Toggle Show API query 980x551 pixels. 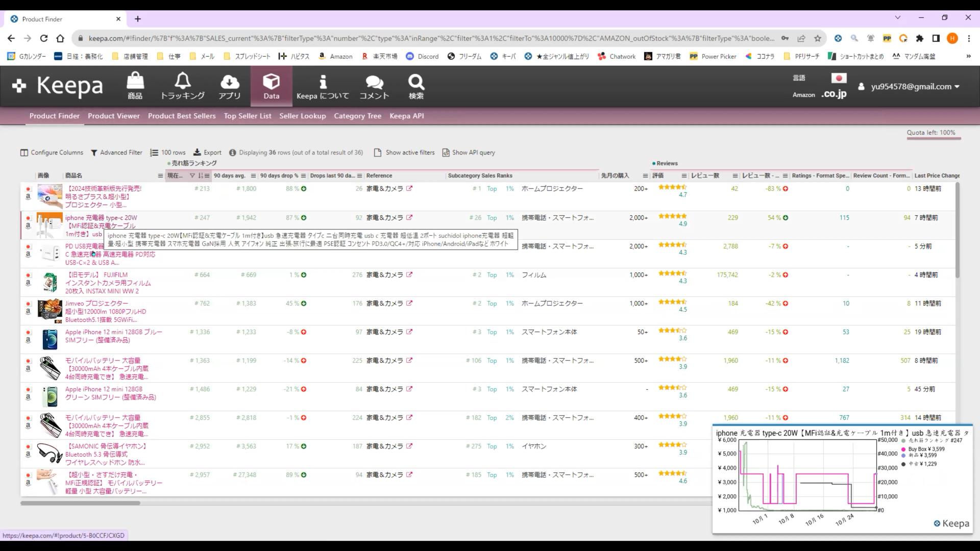(x=469, y=153)
